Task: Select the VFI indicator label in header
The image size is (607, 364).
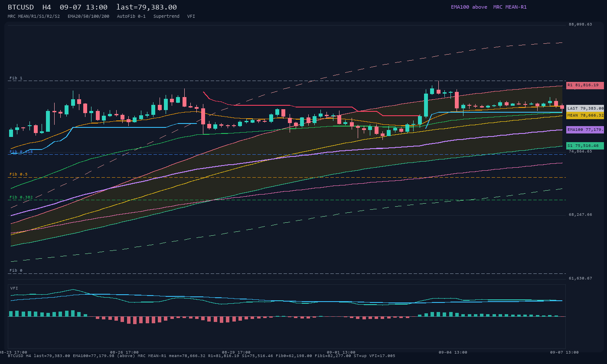Action: (191, 16)
